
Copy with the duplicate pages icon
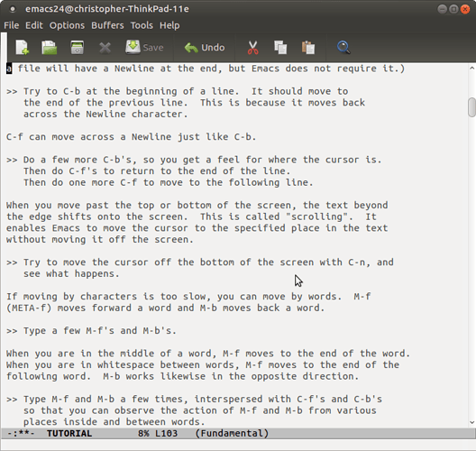pyautogui.click(x=280, y=48)
